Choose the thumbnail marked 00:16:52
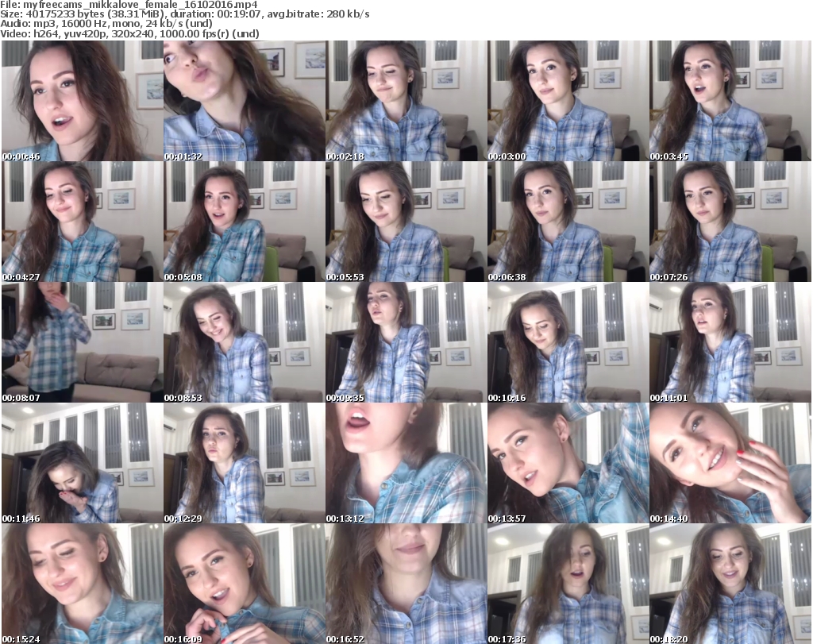Viewport: 813px width, 644px height. [x=406, y=584]
